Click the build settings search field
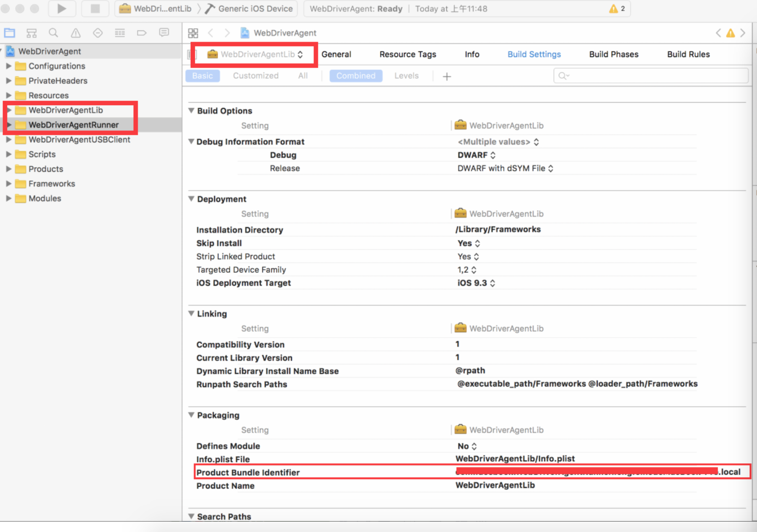 [651, 76]
